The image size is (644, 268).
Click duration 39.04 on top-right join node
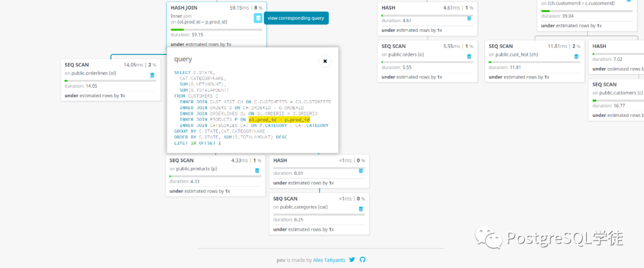click(x=558, y=16)
